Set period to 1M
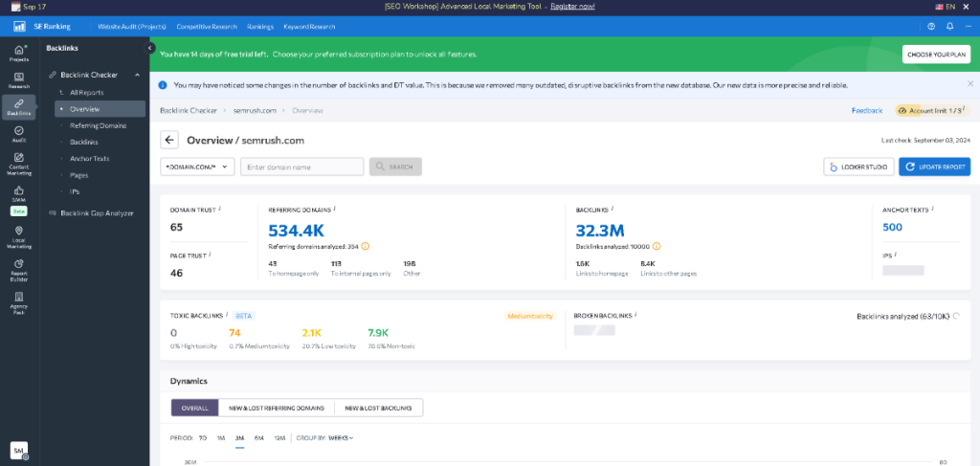Screen dimensions: 980x466 [x=221, y=438]
